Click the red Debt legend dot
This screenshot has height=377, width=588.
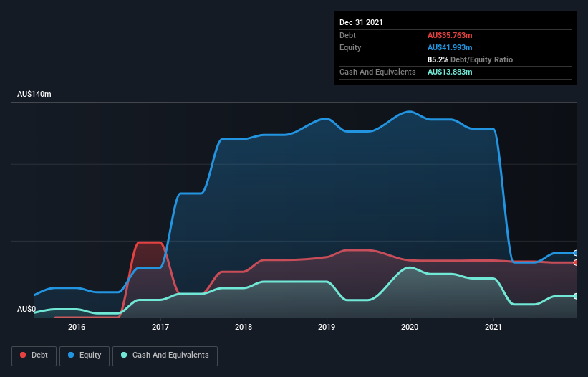(x=23, y=355)
